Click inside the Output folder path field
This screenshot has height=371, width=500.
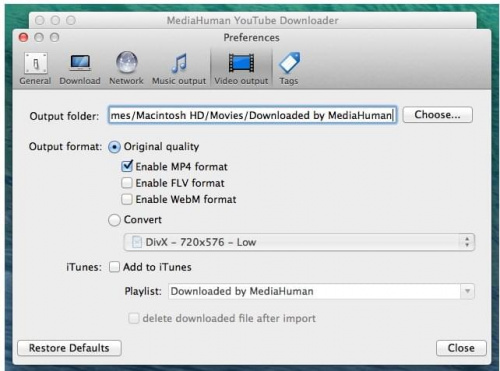[252, 115]
